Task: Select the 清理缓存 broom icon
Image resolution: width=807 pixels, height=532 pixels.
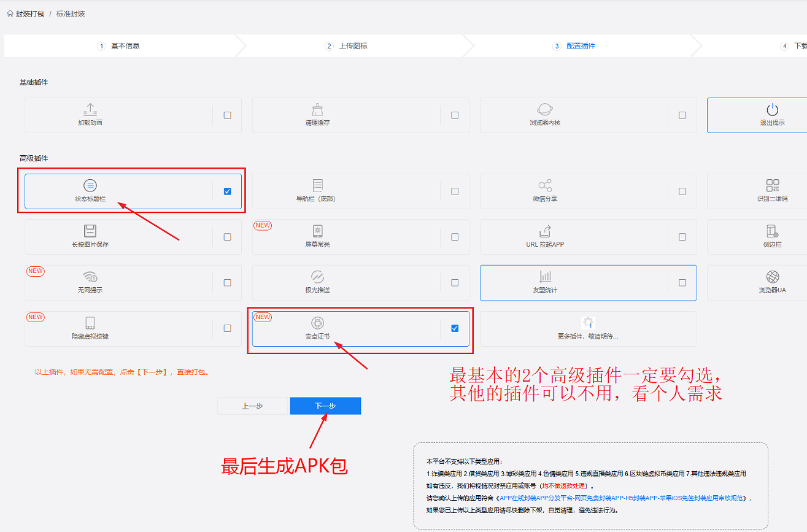Action: 317,110
